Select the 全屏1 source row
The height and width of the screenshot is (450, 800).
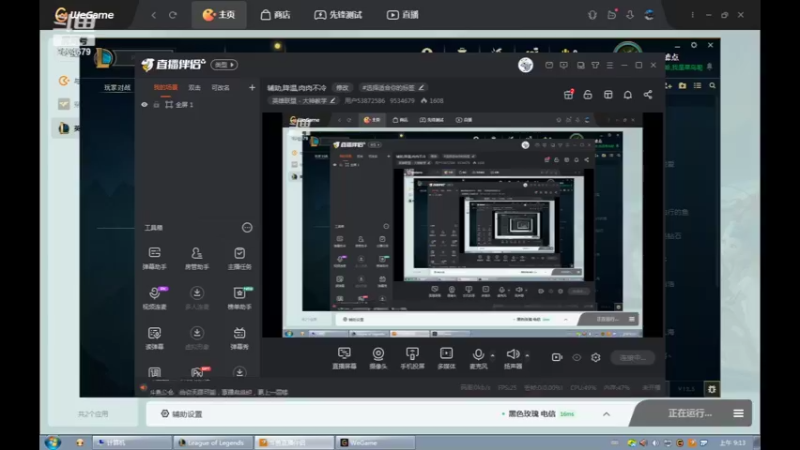pos(197,105)
